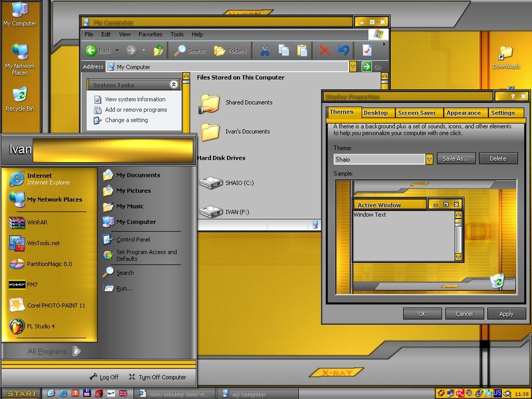Open My Network Places in Start menu
Screen dimensions: 532x399
pyautogui.click(x=46, y=199)
